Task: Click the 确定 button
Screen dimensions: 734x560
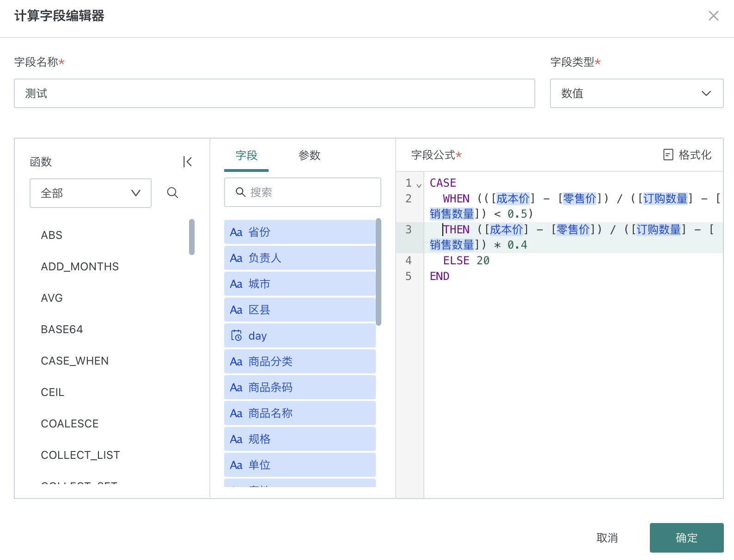Action: (686, 538)
